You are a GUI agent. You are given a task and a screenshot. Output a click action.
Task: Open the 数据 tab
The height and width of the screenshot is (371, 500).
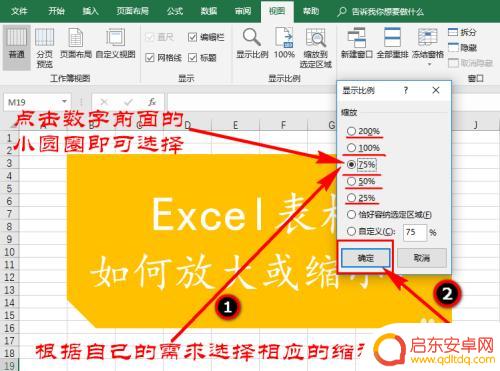209,12
